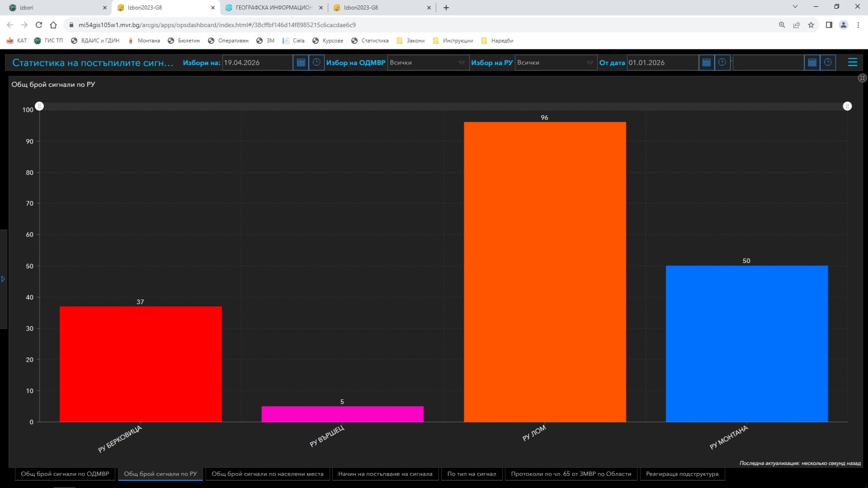Screen dimensions: 868x488
Task: Open calendar icon of the empty end-date field
Action: [x=812, y=63]
